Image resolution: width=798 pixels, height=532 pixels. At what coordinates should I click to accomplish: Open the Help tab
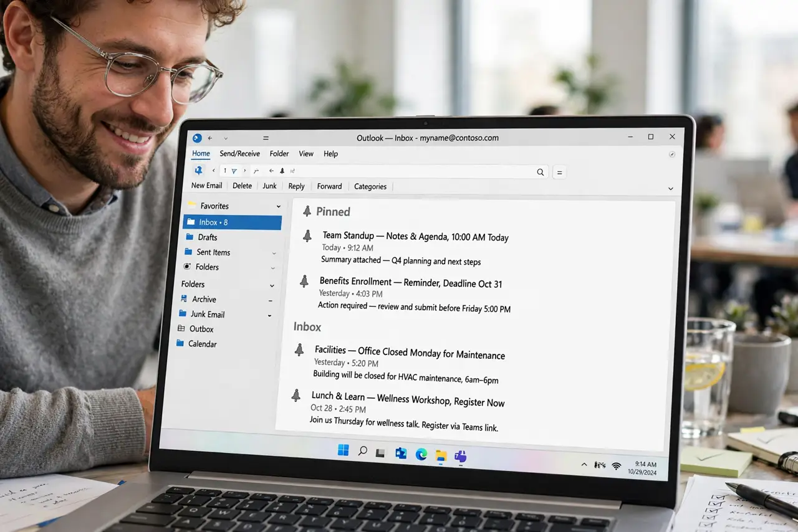(x=330, y=154)
